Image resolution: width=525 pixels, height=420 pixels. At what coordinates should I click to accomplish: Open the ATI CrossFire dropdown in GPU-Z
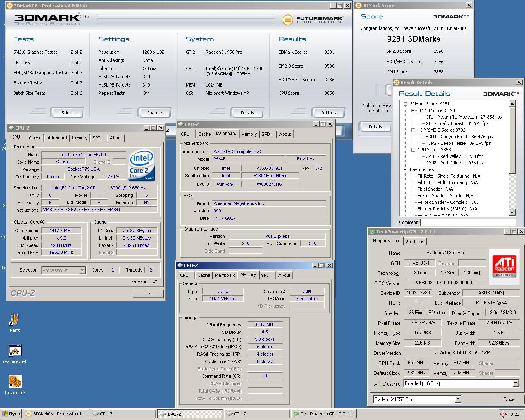pos(516,383)
